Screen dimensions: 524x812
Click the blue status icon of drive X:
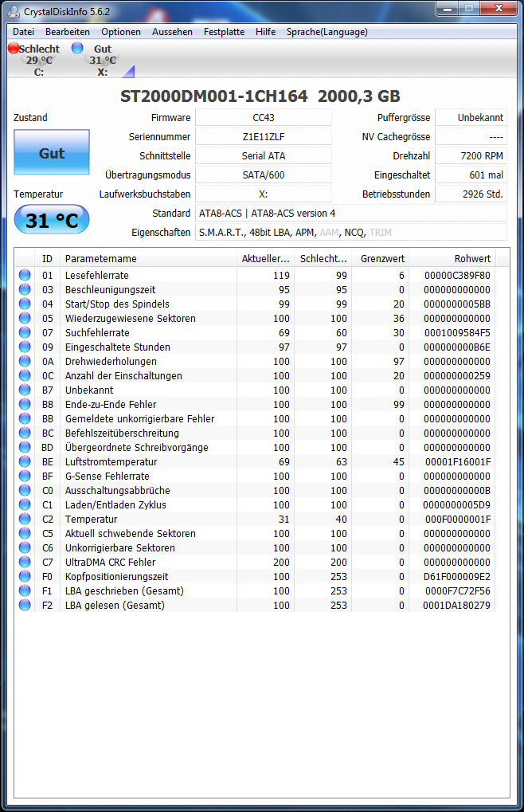77,48
